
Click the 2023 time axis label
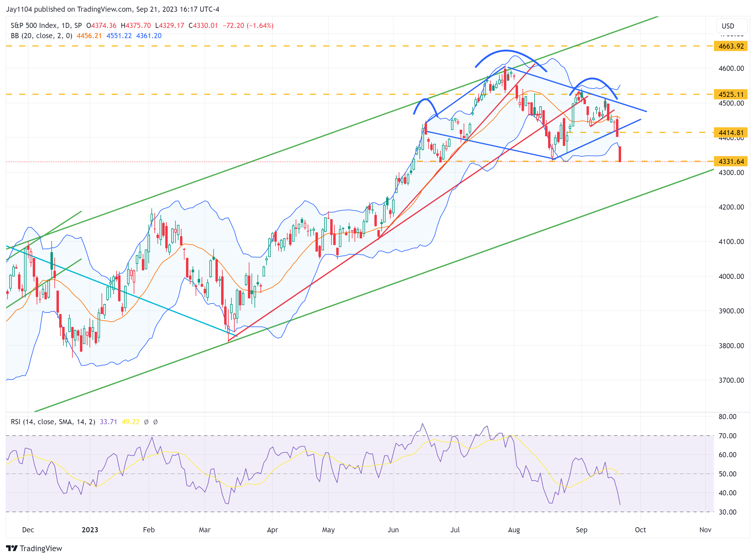tap(90, 530)
